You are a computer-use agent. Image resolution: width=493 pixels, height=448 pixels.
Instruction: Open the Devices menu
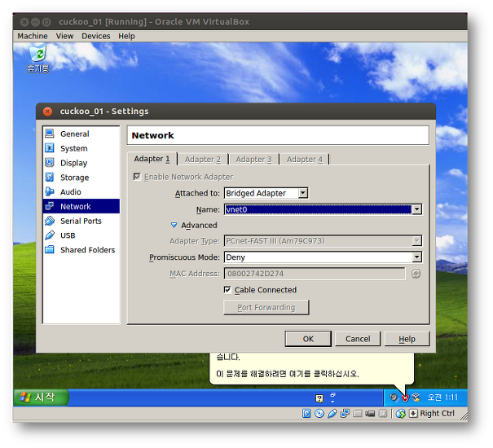(x=96, y=36)
